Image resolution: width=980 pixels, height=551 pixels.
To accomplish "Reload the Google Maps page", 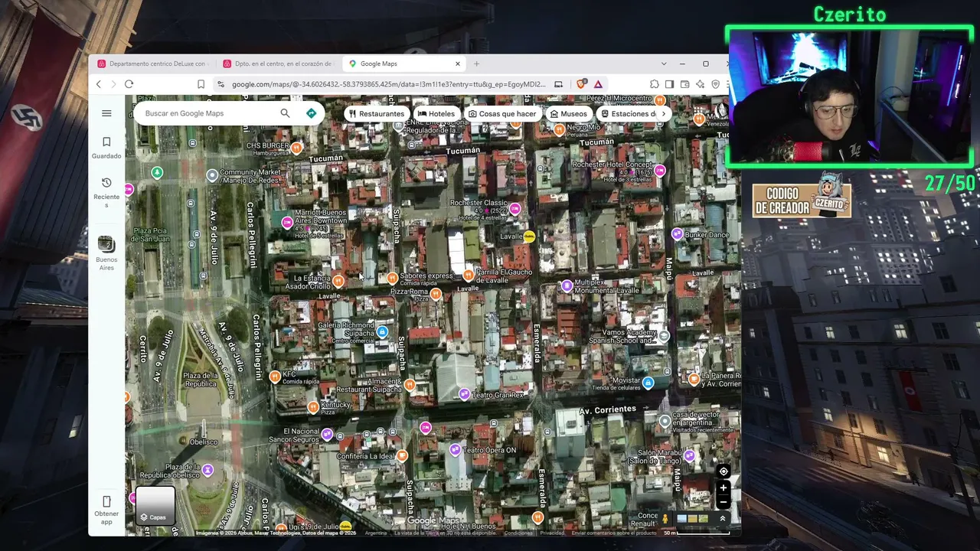I will (x=129, y=84).
